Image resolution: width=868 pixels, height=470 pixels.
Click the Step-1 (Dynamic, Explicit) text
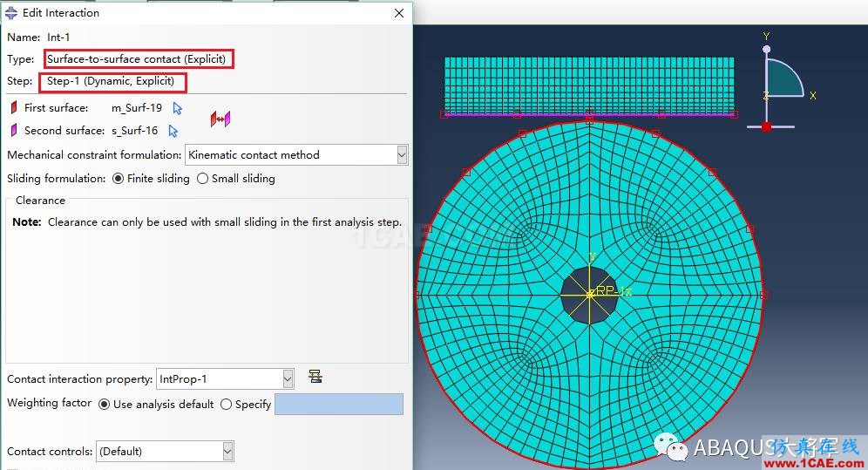(111, 81)
